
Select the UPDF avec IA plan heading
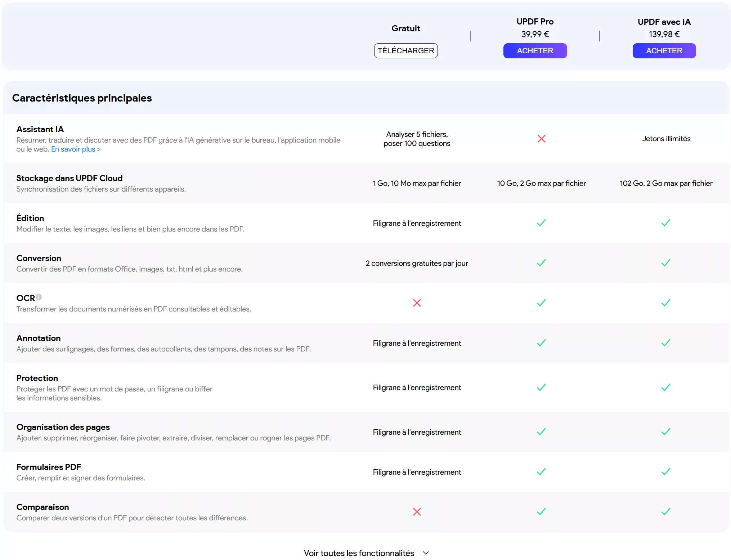[664, 22]
